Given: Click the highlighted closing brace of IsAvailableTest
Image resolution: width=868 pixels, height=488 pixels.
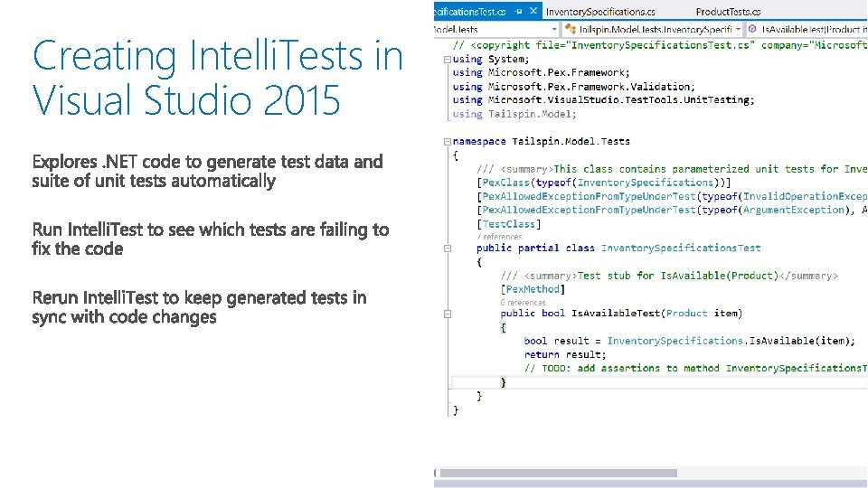Looking at the screenshot, I should (x=504, y=382).
